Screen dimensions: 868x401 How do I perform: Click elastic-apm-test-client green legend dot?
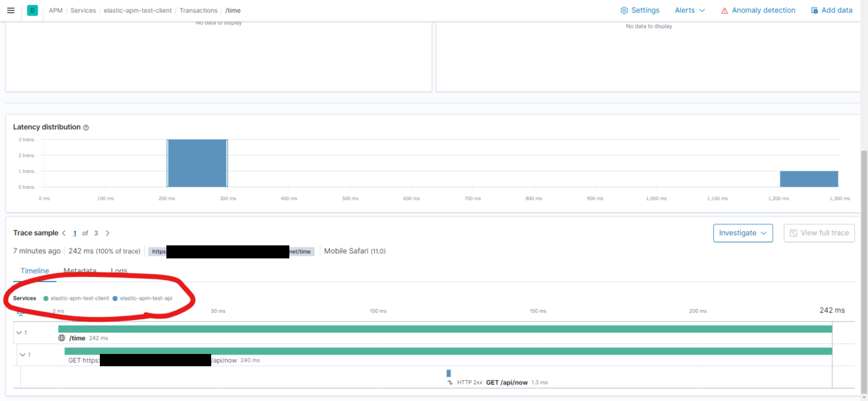tap(46, 298)
